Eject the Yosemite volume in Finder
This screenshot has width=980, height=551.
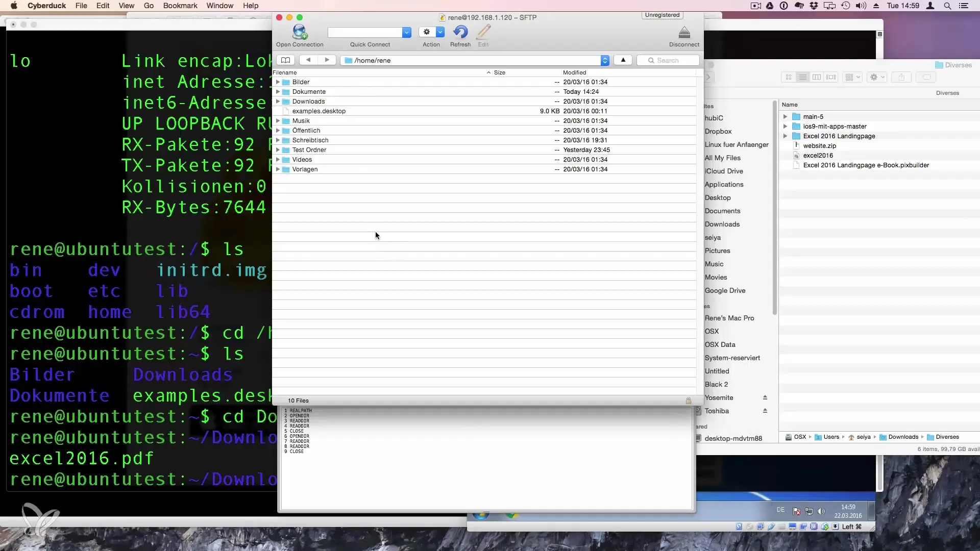pos(765,397)
